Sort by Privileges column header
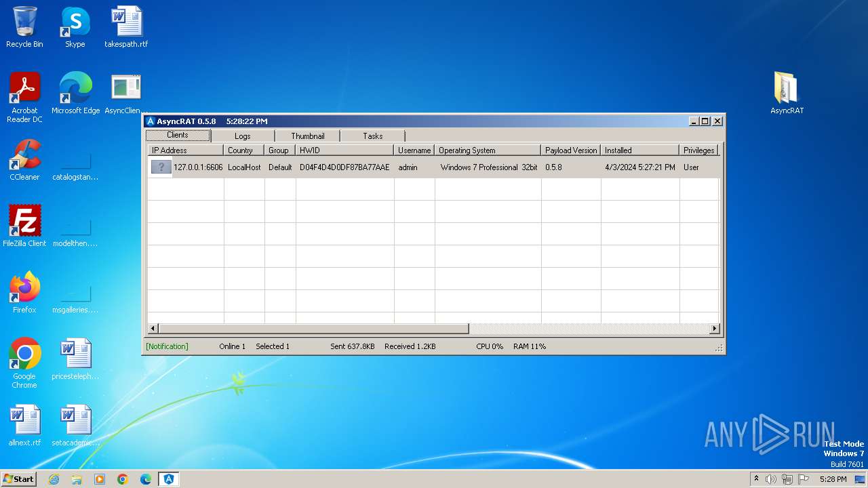The height and width of the screenshot is (488, 868). (698, 150)
